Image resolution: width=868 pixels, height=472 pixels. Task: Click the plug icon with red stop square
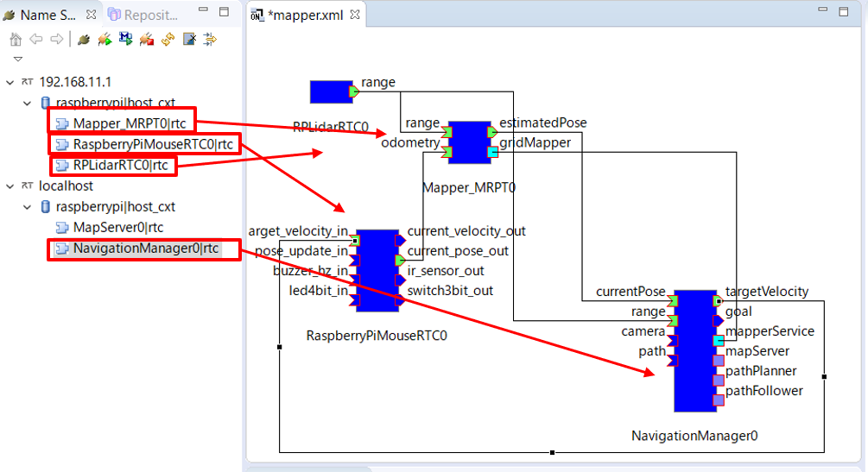pyautogui.click(x=146, y=39)
